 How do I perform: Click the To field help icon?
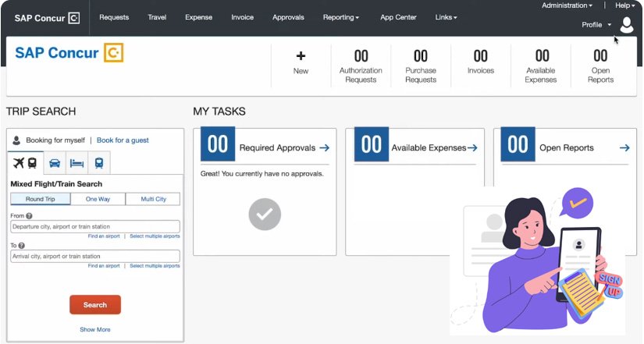[x=22, y=246]
